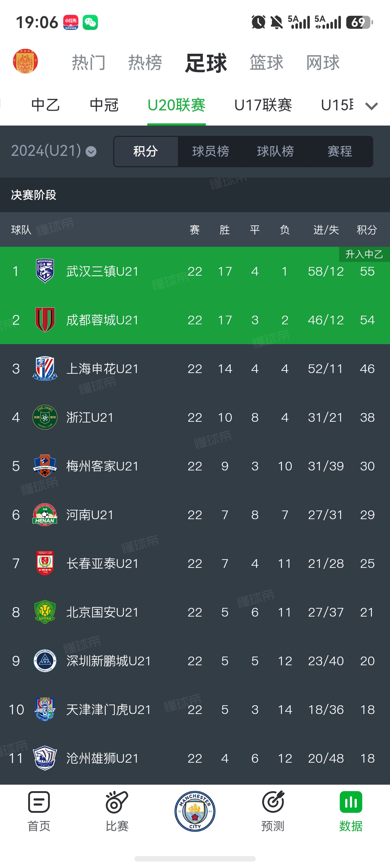The width and height of the screenshot is (390, 868).
Task: Open the 浙江U21 team row
Action: (x=195, y=417)
